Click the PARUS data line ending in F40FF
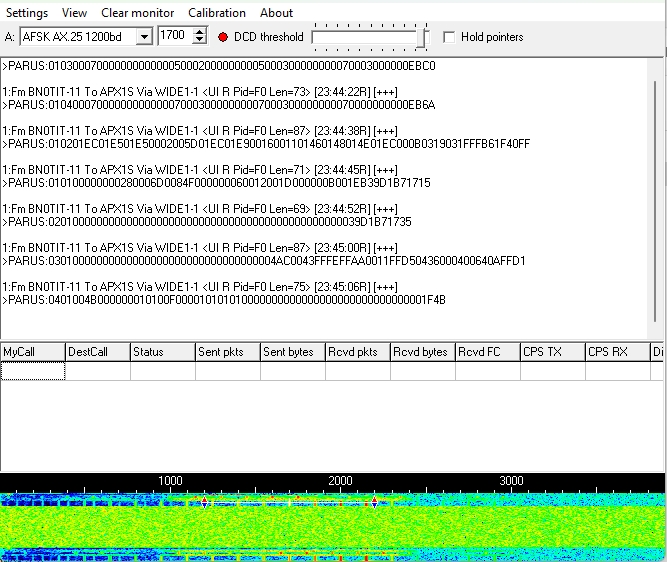 266,144
